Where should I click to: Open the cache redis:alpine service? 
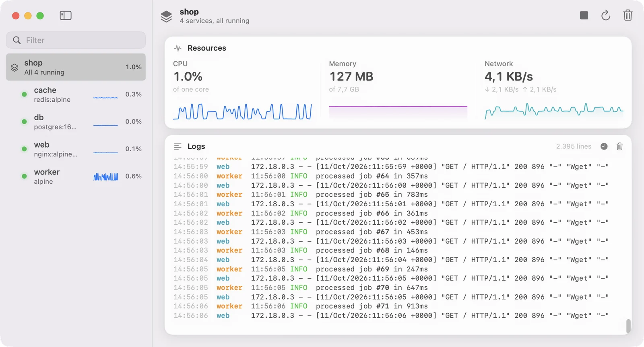pos(76,94)
